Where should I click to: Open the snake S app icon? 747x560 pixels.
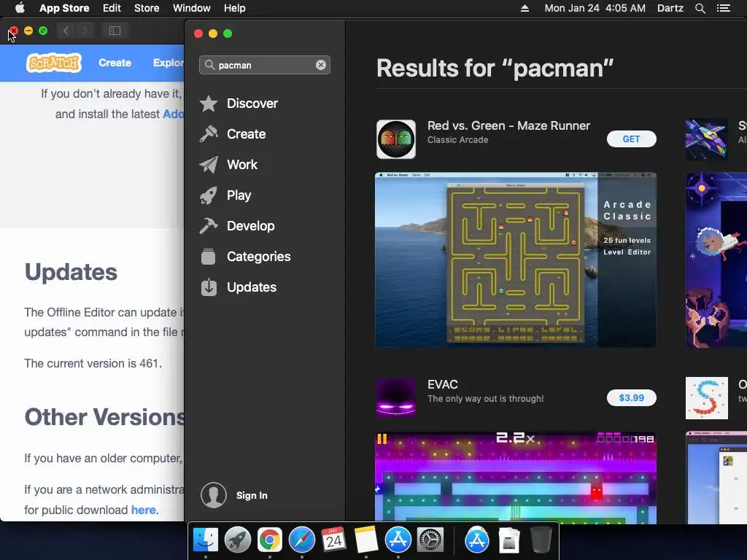click(x=706, y=398)
